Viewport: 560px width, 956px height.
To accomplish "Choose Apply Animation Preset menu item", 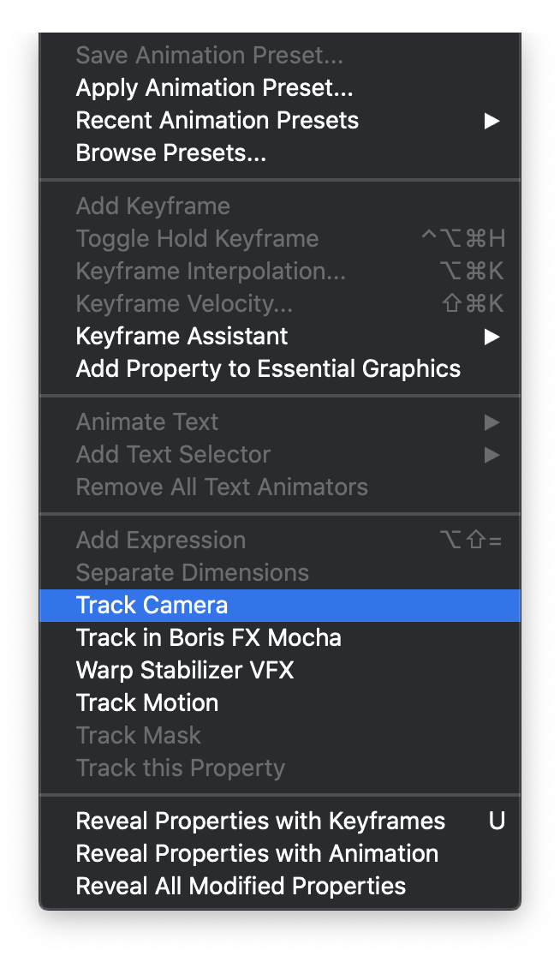I will coord(214,87).
